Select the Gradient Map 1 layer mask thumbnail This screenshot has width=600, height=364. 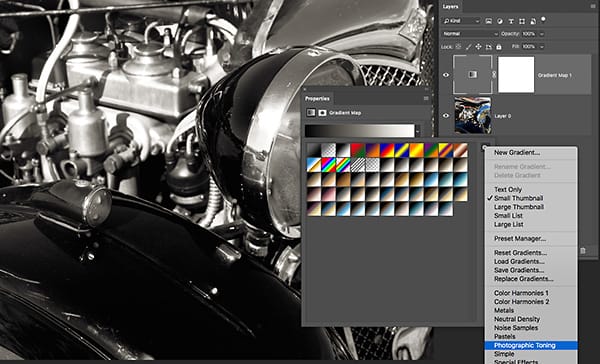(x=516, y=75)
